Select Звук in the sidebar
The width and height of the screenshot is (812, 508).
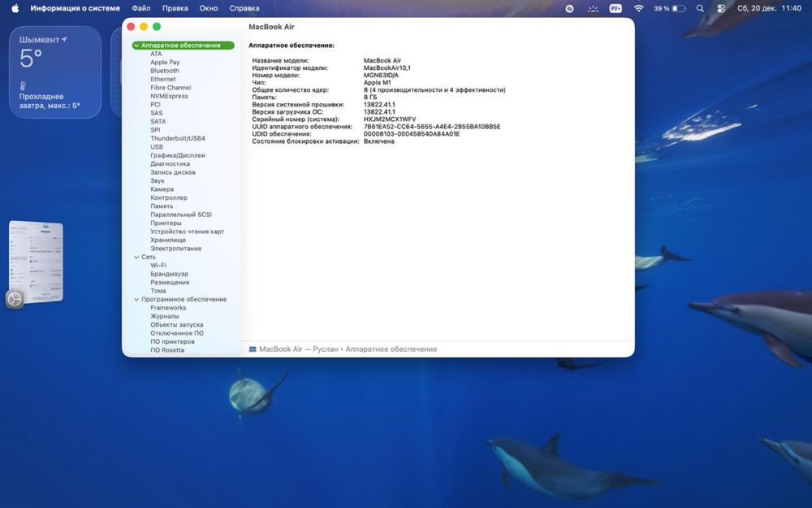pos(158,181)
